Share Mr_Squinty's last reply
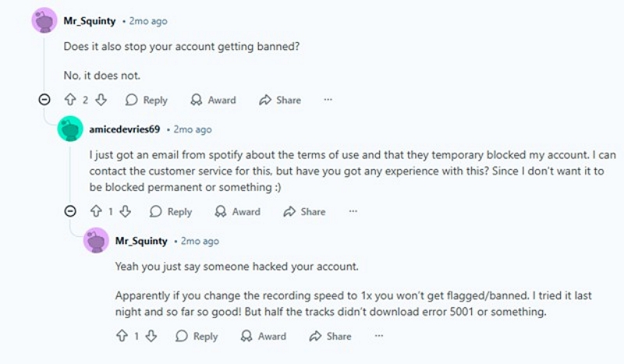 pos(330,336)
